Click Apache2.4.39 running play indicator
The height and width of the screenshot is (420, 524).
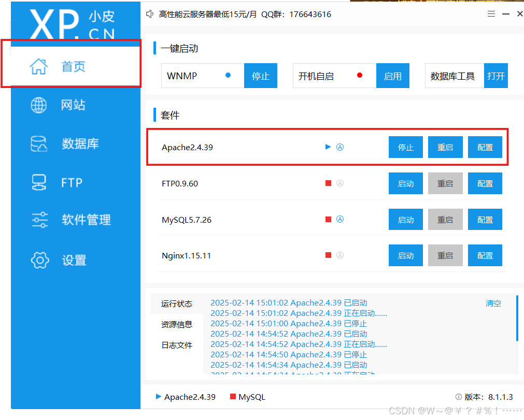point(328,147)
